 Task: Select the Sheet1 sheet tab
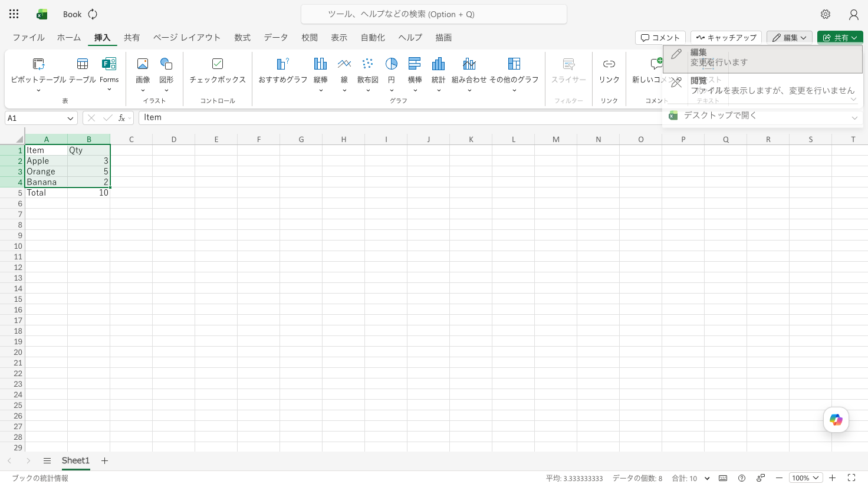[x=75, y=461]
